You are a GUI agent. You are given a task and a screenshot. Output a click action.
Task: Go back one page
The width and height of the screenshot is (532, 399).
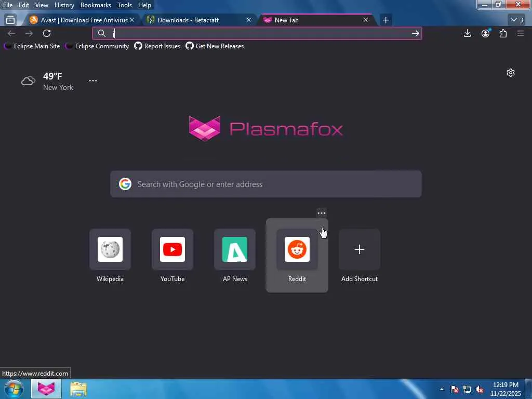[11, 33]
